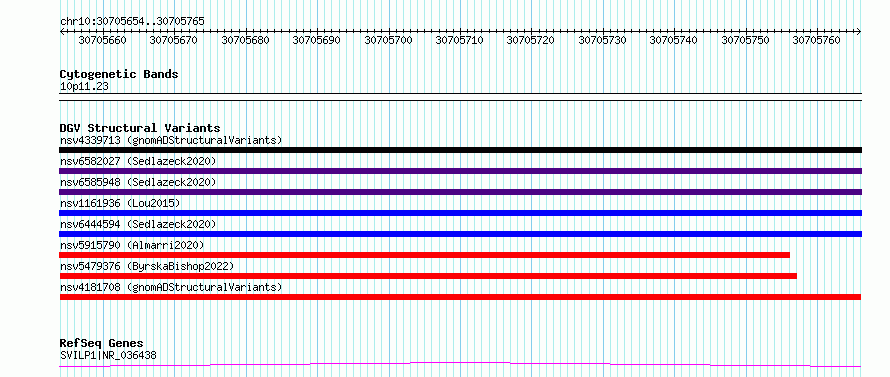890x377 pixels.
Task: Click the black bar for nsv4339713
Action: 460,150
